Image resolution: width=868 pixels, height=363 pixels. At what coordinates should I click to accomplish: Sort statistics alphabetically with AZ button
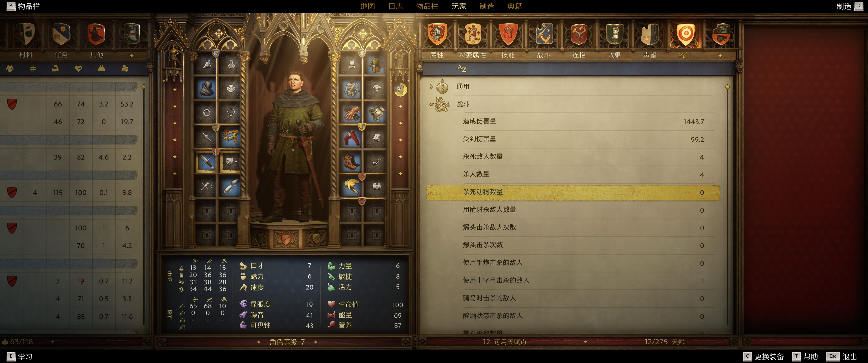462,69
